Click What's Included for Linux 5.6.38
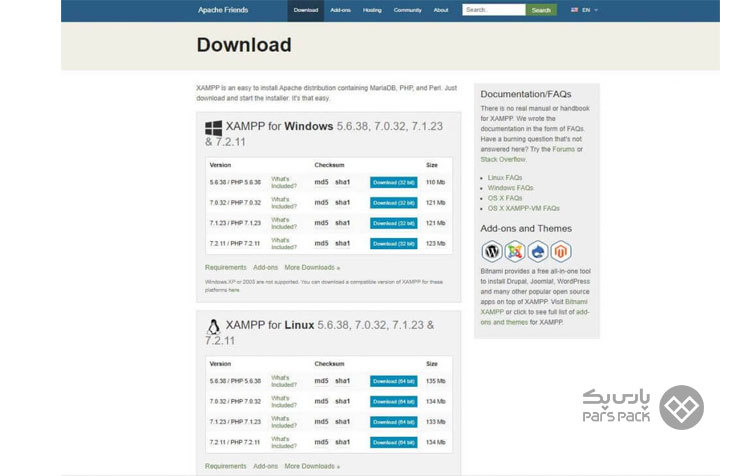 click(x=284, y=381)
